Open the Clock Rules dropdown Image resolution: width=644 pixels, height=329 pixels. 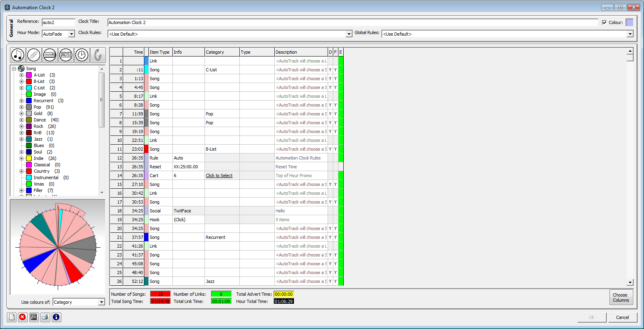pos(348,34)
